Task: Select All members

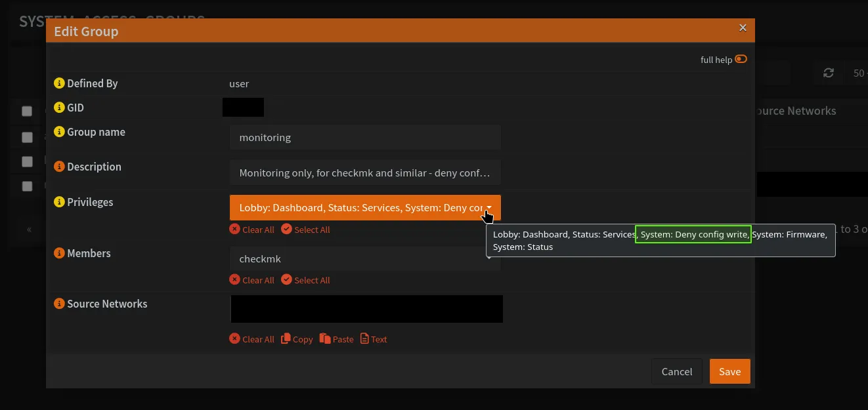Action: point(305,280)
